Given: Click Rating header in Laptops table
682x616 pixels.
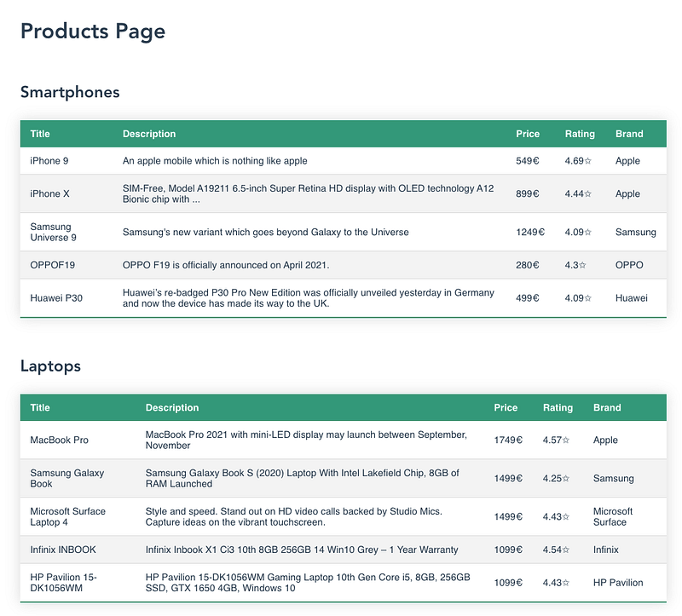Looking at the screenshot, I should (558, 408).
